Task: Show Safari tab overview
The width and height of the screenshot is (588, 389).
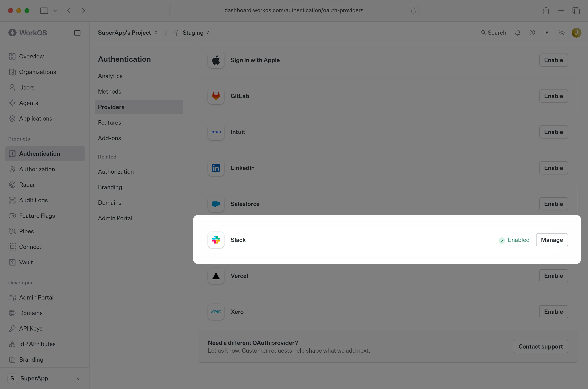Action: coord(576,11)
